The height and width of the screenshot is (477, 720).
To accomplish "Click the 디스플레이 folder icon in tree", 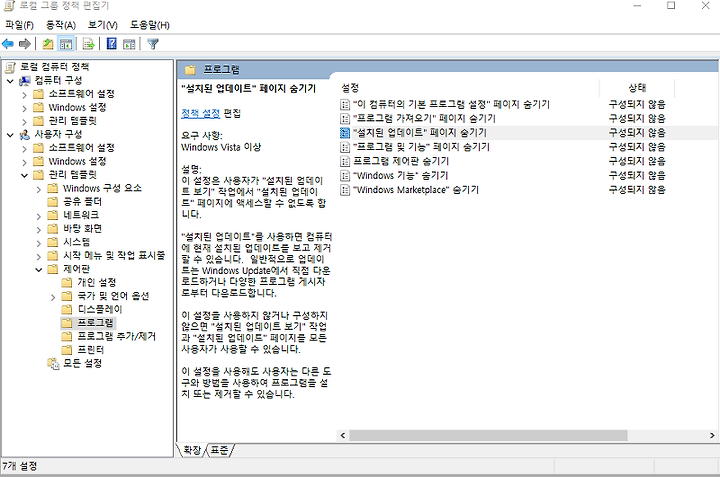I will click(x=67, y=309).
